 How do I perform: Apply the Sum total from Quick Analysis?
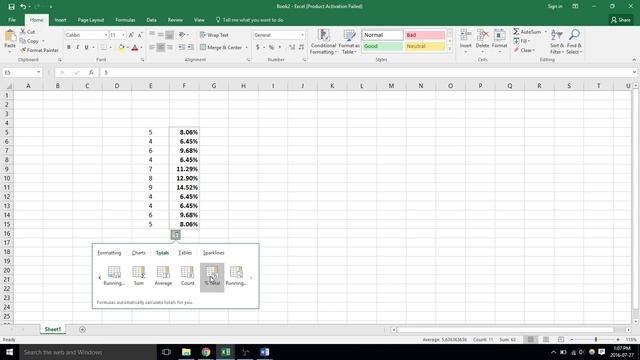click(x=139, y=276)
